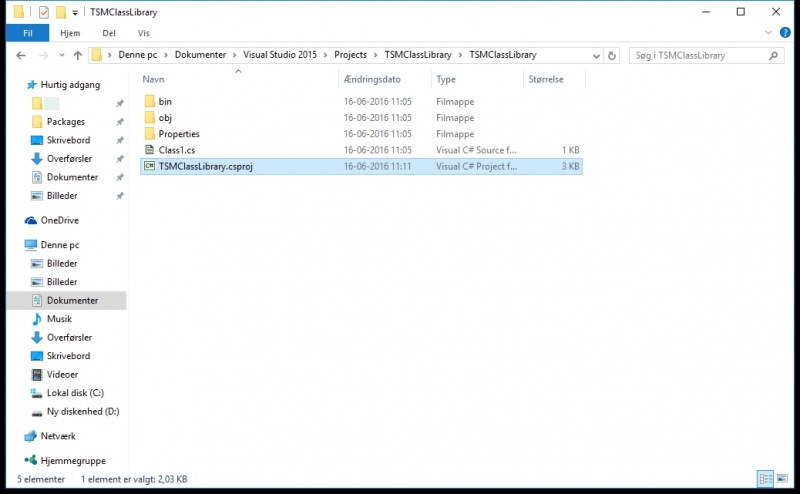Expand the Visual Studio 2015 breadcrumb chevron

click(x=326, y=55)
